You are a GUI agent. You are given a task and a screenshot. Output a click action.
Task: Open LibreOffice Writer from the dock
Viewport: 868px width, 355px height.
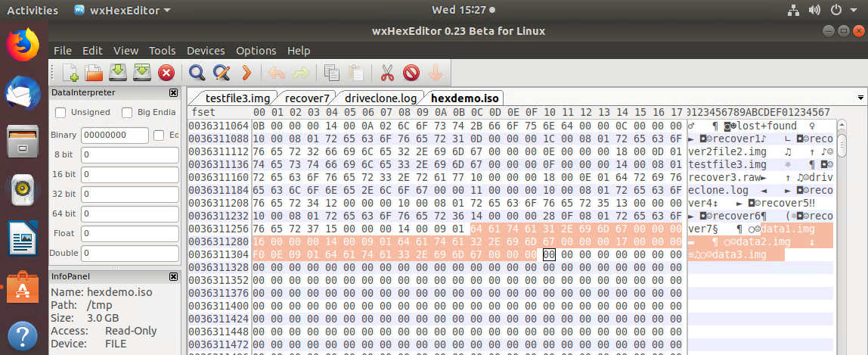tap(23, 238)
